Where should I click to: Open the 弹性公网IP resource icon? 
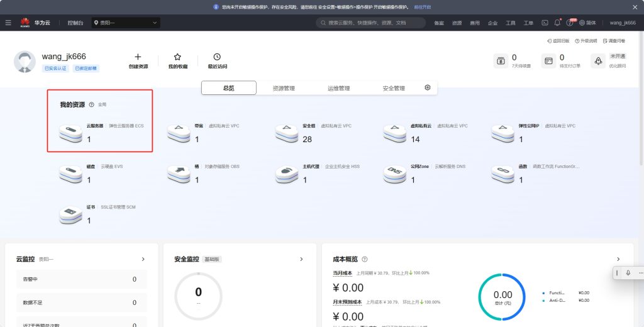502,134
